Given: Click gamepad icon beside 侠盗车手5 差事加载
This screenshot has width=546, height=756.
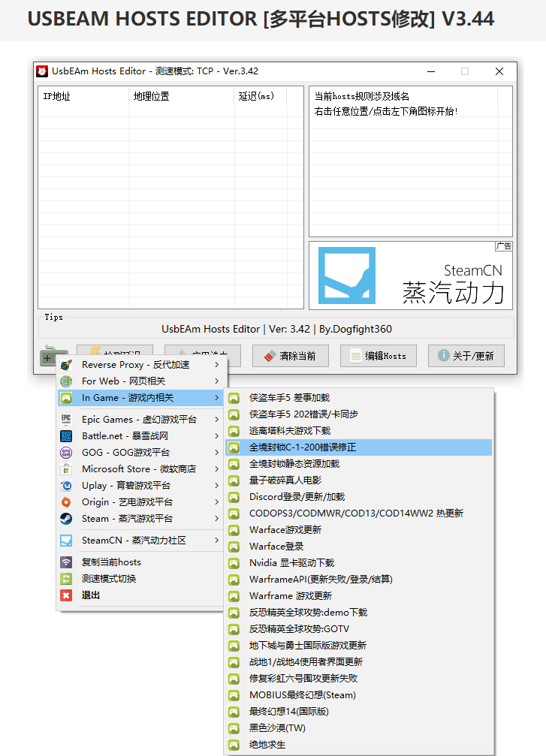Looking at the screenshot, I should pyautogui.click(x=234, y=398).
